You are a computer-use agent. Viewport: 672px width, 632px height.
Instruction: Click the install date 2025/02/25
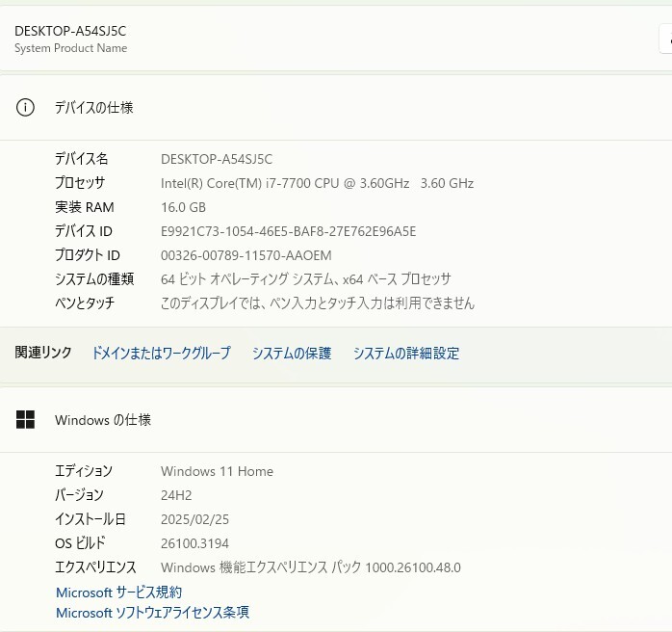194,519
